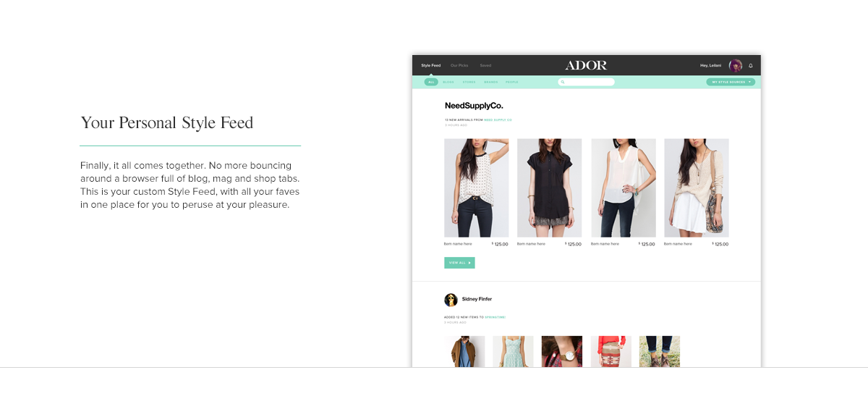Click the View All button
Screen dimensions: 868x404
click(459, 263)
